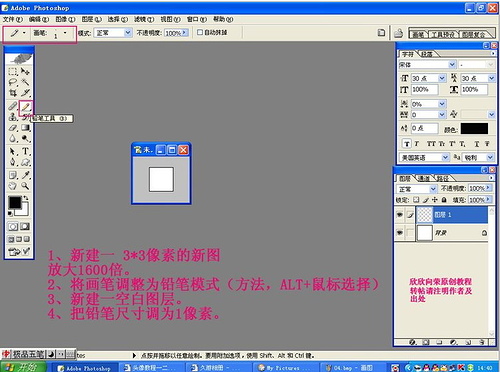The image size is (500, 372).
Task: Open the File menu
Action: click(13, 19)
